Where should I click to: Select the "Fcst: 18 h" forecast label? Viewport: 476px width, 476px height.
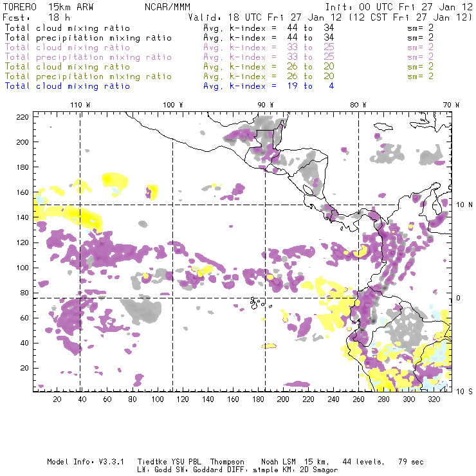click(36, 17)
